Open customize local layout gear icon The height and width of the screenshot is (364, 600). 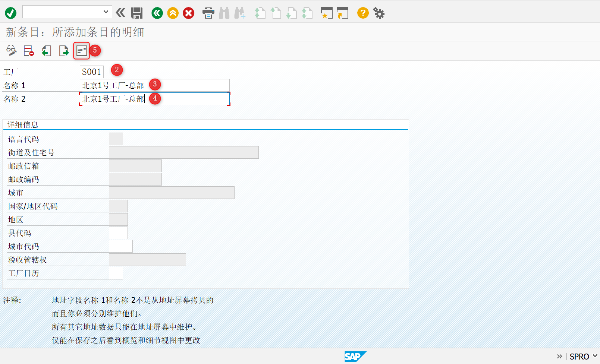coord(378,13)
